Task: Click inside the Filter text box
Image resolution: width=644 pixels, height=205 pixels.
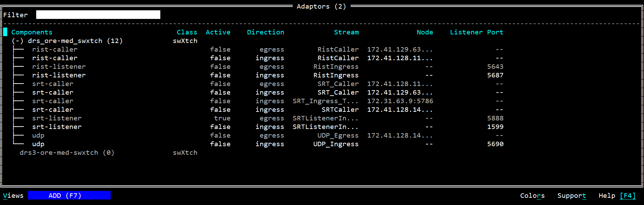Action: point(98,14)
